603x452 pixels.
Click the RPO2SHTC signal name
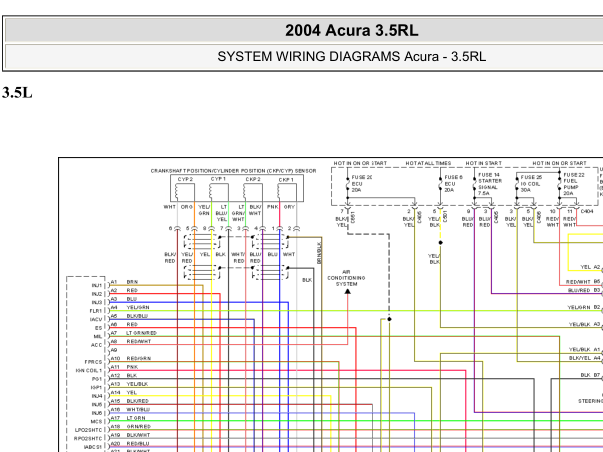click(88, 439)
